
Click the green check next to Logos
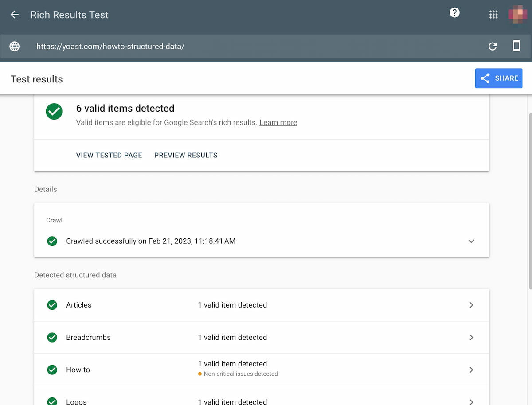52,401
